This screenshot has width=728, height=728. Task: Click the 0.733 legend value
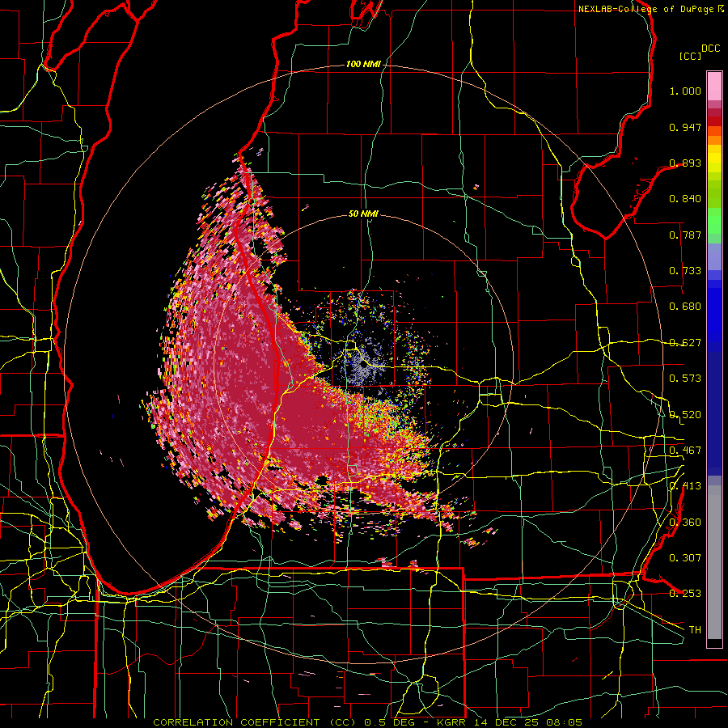click(x=685, y=271)
